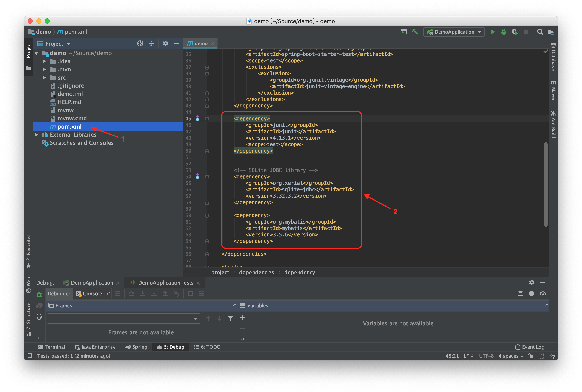This screenshot has width=582, height=392.
Task: Click the locate-in-project target icon
Action: point(140,43)
